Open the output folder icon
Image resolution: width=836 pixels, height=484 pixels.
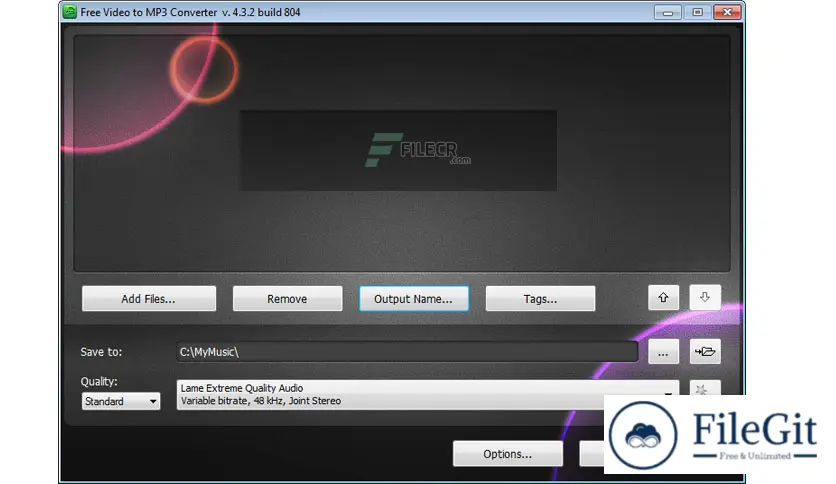pyautogui.click(x=705, y=352)
